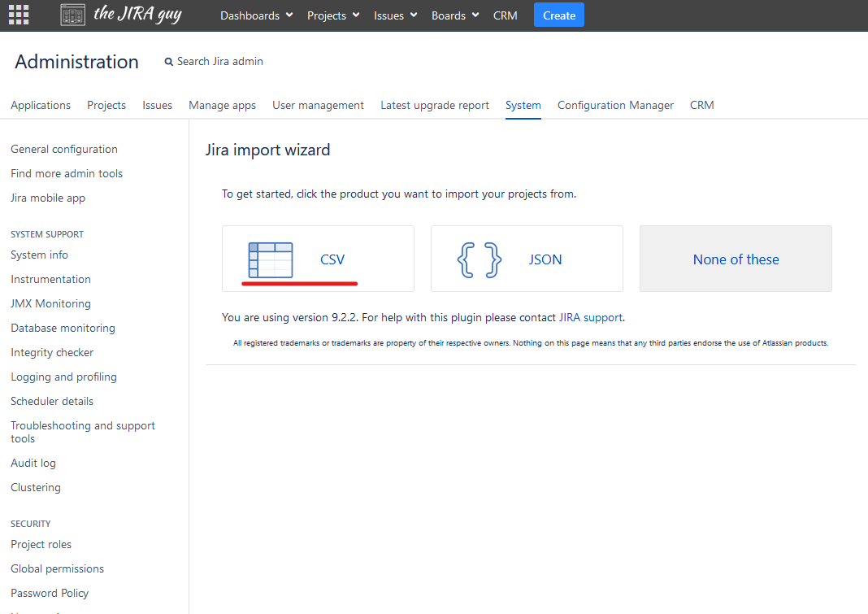Select the None of these option
The width and height of the screenshot is (868, 614).
point(736,259)
